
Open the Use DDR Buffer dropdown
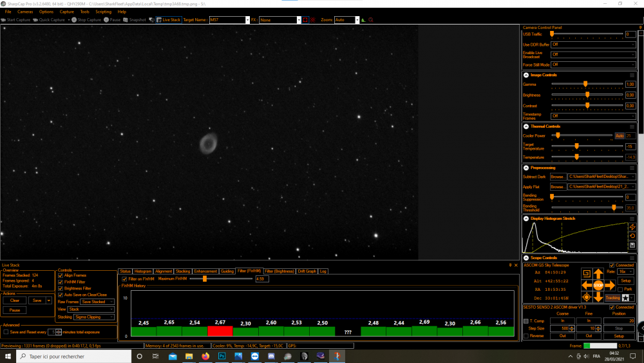click(x=593, y=44)
